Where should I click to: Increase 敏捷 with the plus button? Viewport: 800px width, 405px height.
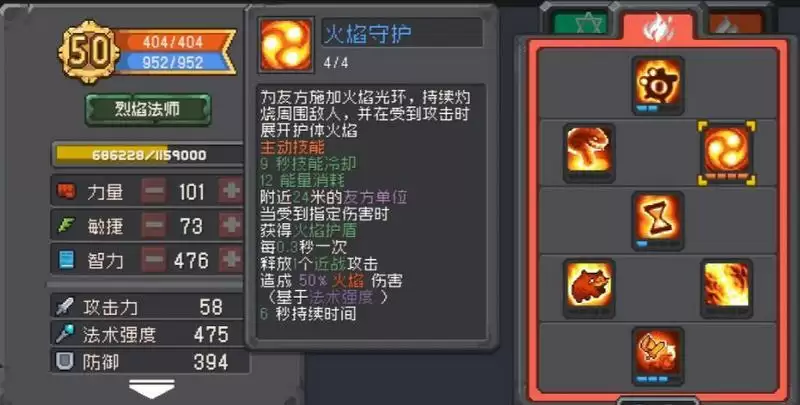(231, 225)
